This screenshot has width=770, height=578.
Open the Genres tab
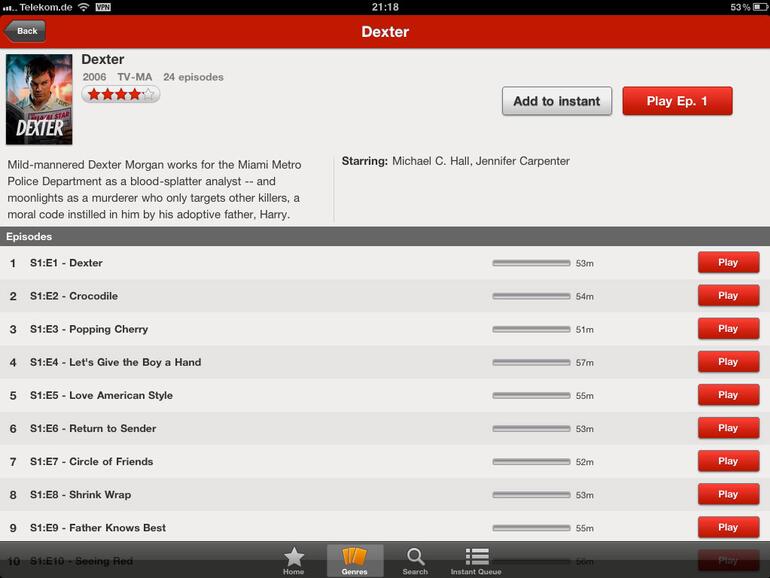[x=355, y=561]
